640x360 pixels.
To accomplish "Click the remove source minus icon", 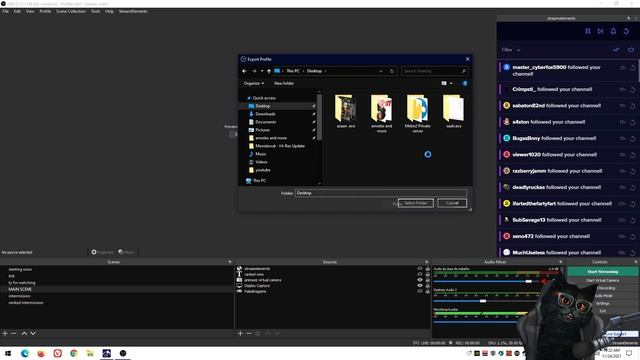I will click(x=249, y=333).
